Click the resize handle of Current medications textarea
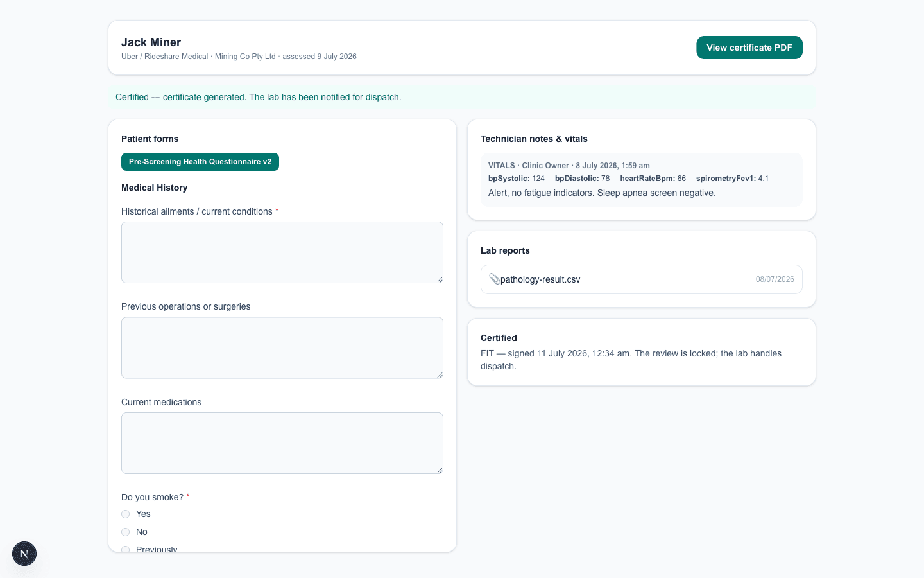This screenshot has width=924, height=578. tap(440, 470)
